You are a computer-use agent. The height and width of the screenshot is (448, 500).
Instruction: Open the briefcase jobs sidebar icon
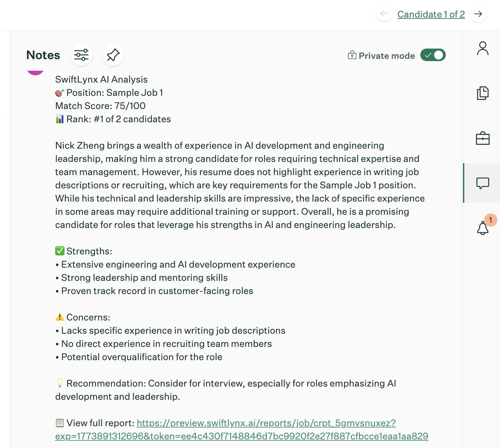point(482,138)
